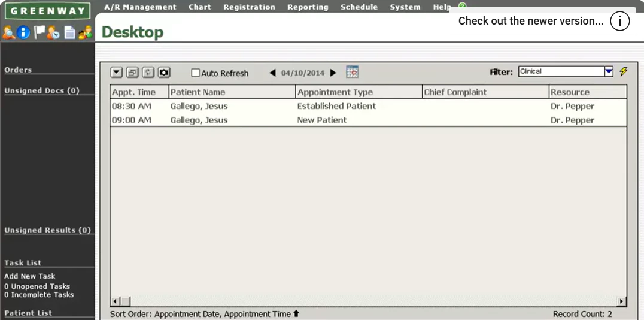Open the A/R Management menu
This screenshot has height=320, width=644.
click(x=140, y=7)
